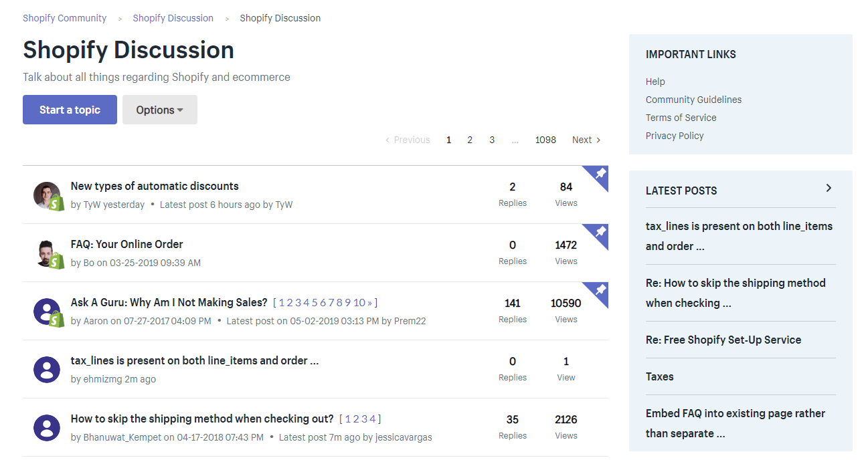The image size is (868, 466).
Task: Go to page 5 of Ask A Guru topic
Action: tap(315, 303)
